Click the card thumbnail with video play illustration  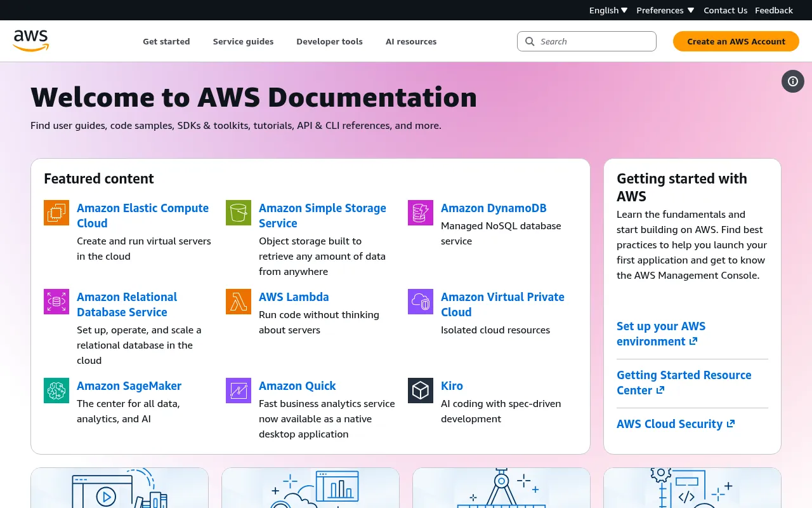point(119,488)
